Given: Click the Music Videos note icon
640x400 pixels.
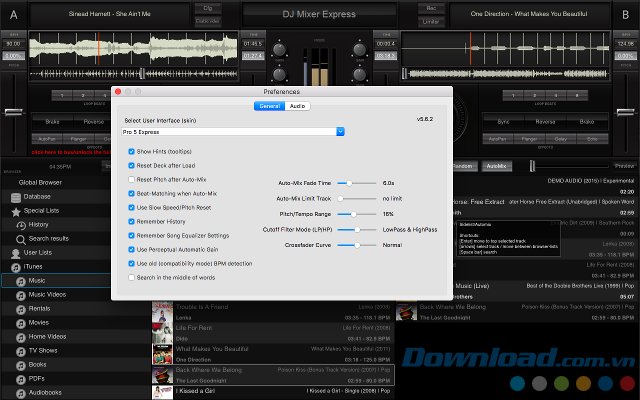Looking at the screenshot, I should pos(21,295).
